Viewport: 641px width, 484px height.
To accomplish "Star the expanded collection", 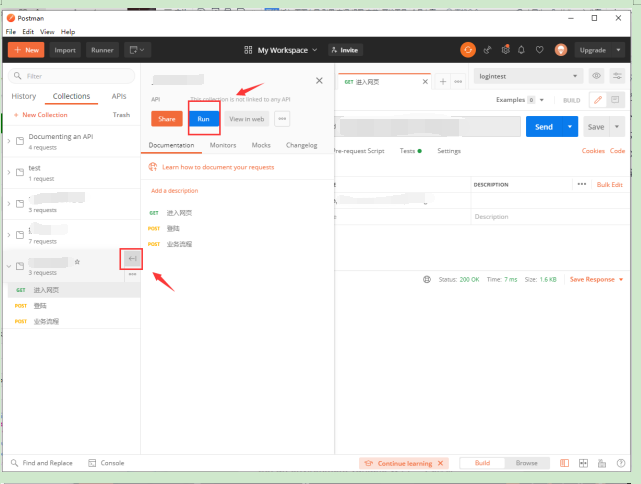I will click(x=77, y=262).
